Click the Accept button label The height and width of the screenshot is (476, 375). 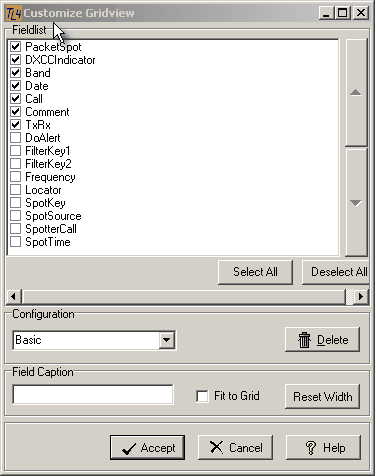(158, 448)
